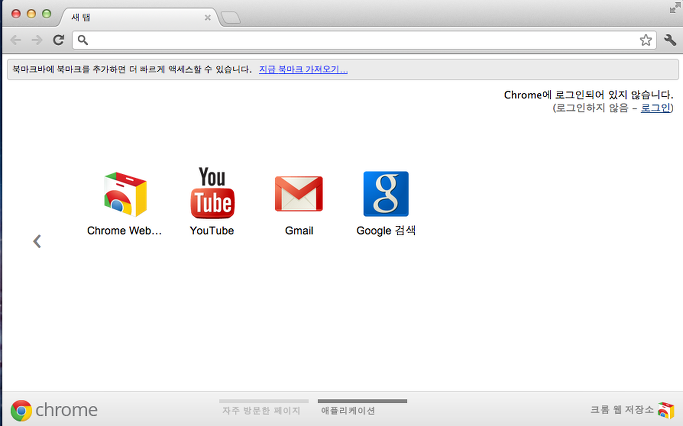Focus the address bar input
Viewport: 683px width, 426px height.
pos(364,40)
